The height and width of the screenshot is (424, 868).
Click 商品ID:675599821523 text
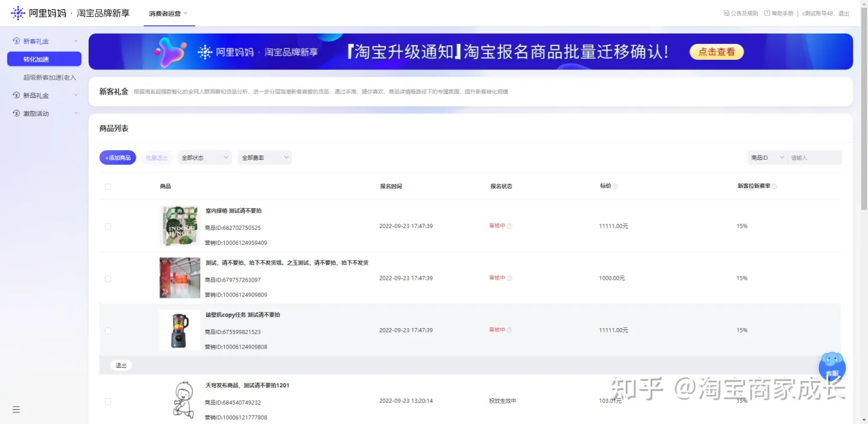(x=233, y=332)
